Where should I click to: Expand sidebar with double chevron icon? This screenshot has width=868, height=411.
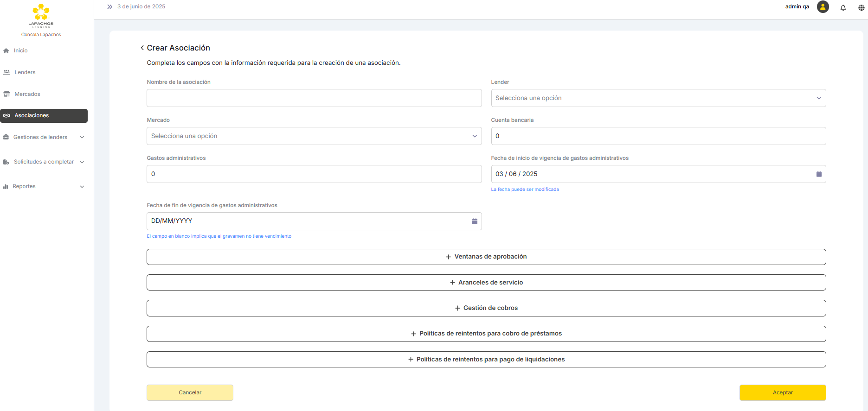click(x=110, y=7)
